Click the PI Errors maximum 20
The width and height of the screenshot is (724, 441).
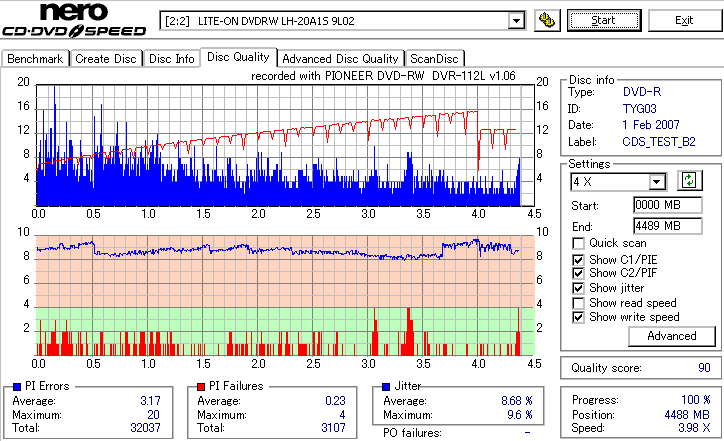click(153, 415)
